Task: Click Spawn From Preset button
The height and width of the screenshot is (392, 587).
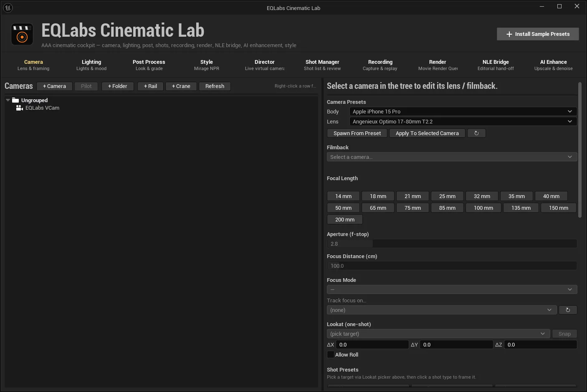Action: (x=357, y=133)
